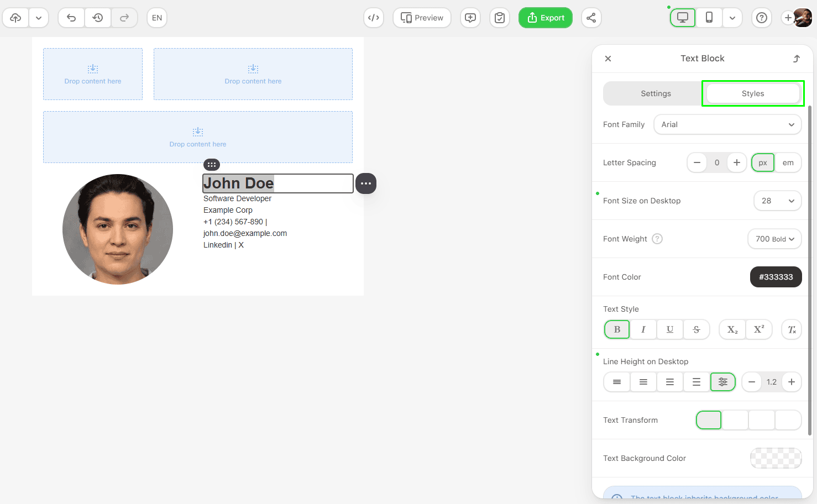Click the Preview button
Viewport: 817px width, 504px height.
click(422, 18)
